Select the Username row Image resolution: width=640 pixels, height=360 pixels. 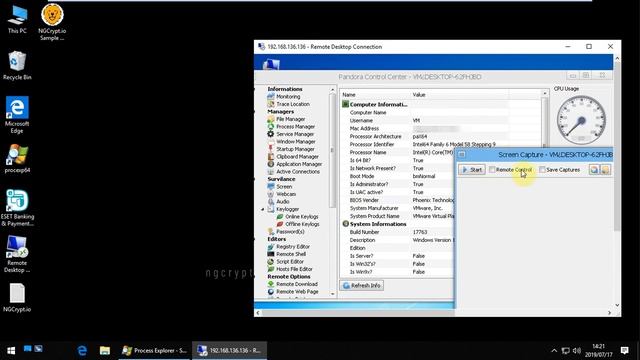424,120
